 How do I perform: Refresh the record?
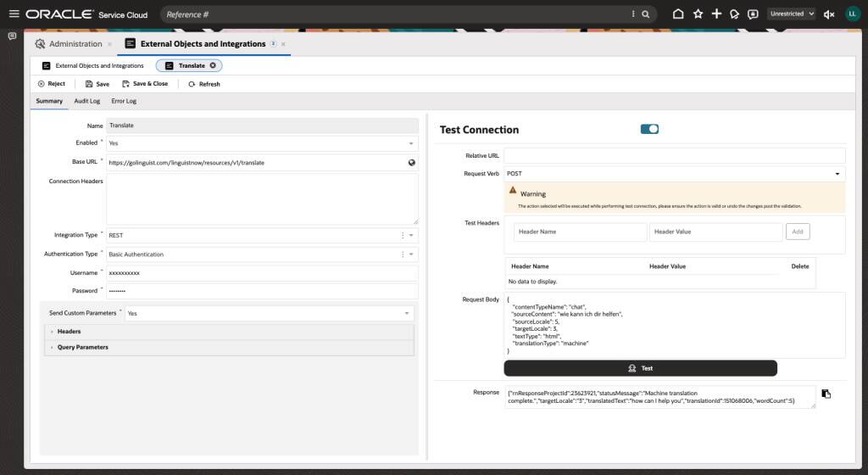tap(203, 84)
